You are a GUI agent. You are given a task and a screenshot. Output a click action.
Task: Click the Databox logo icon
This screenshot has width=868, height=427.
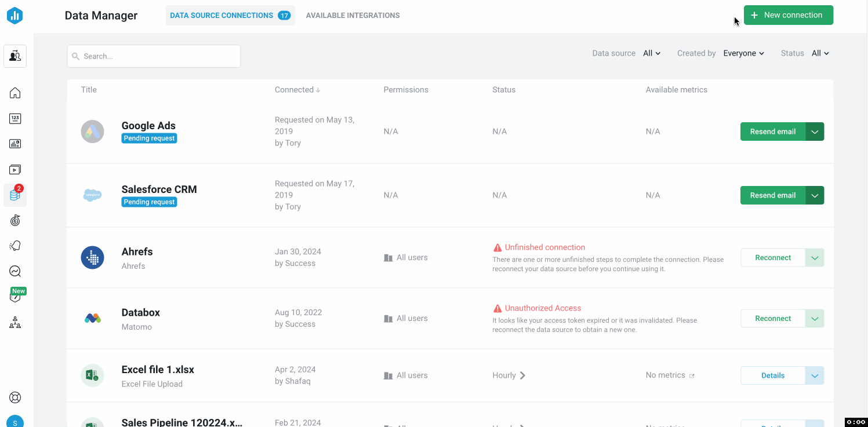(x=15, y=16)
